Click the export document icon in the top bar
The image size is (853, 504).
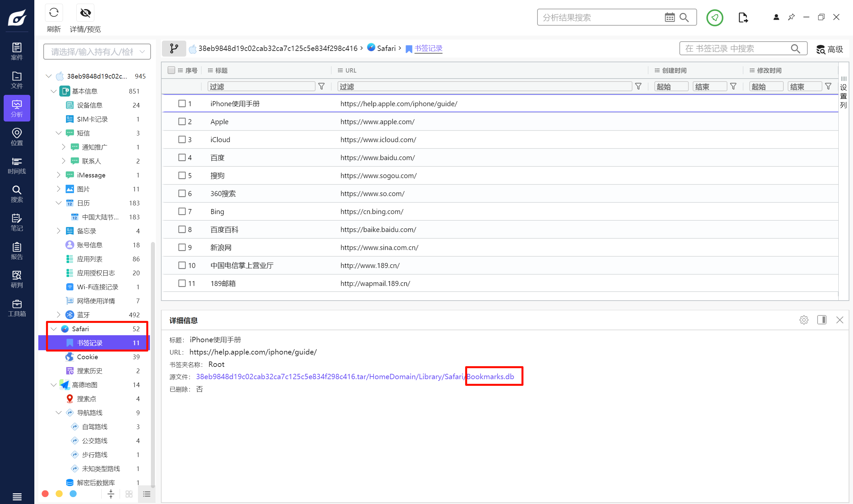click(743, 17)
